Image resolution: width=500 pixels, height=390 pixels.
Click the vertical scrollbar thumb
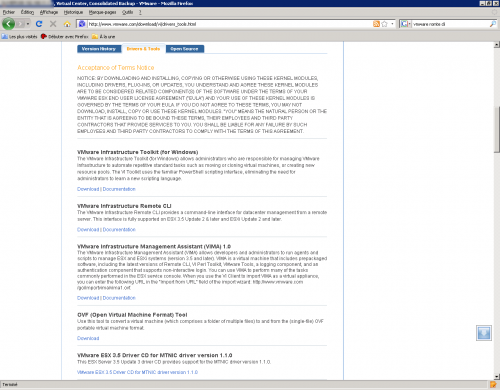(497, 130)
